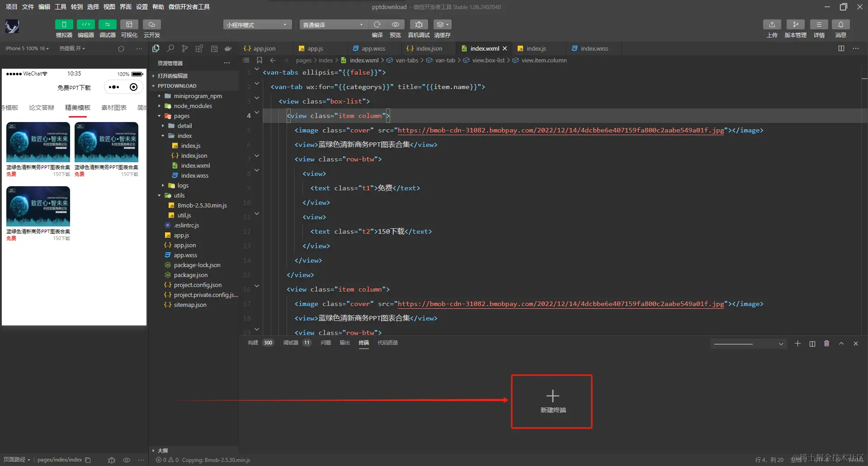Collapse the utils folder

(179, 195)
